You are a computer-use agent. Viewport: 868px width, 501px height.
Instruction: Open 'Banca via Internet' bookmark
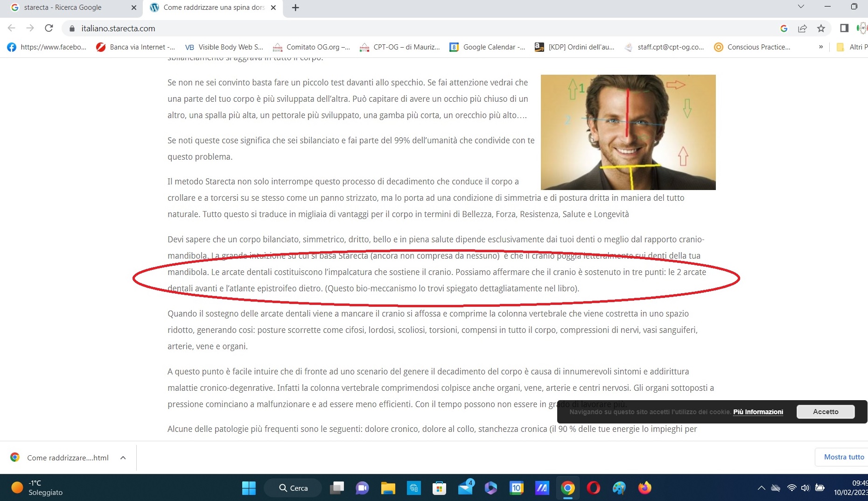(135, 47)
